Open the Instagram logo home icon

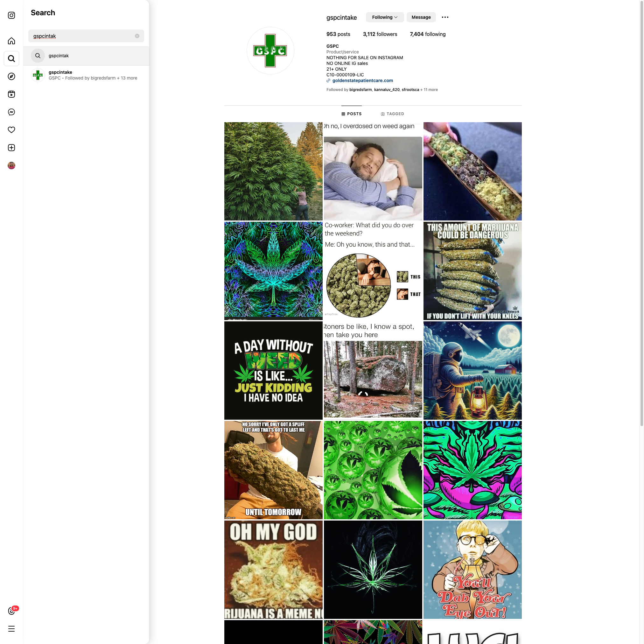coord(11,15)
